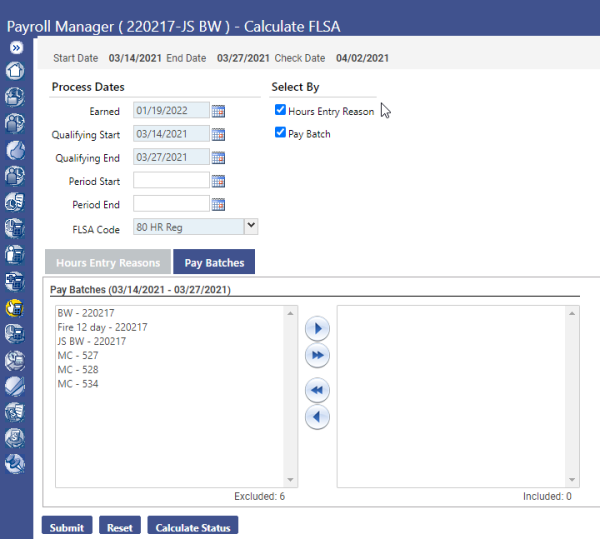Uncheck the Pay Batch checkbox

[x=280, y=133]
